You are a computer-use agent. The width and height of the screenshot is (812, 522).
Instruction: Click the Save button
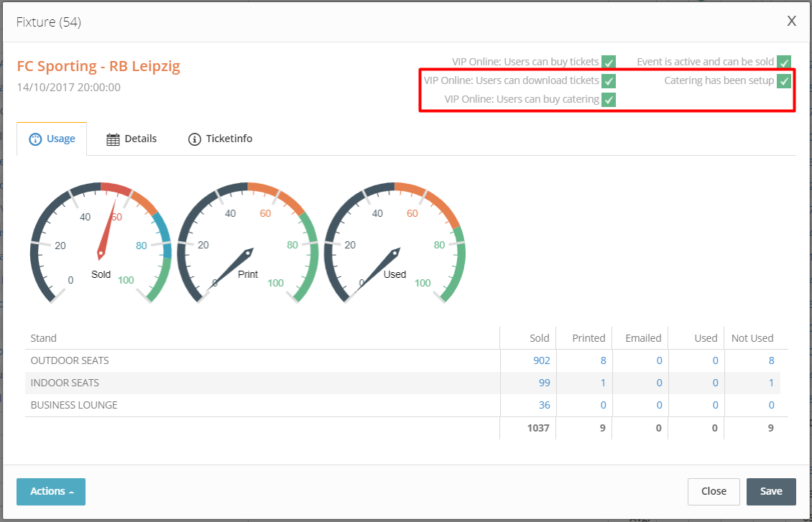coord(771,491)
